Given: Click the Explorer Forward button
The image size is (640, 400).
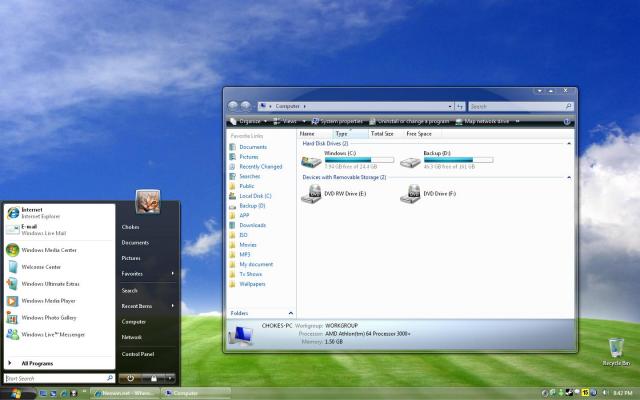Looking at the screenshot, I should pos(245,106).
